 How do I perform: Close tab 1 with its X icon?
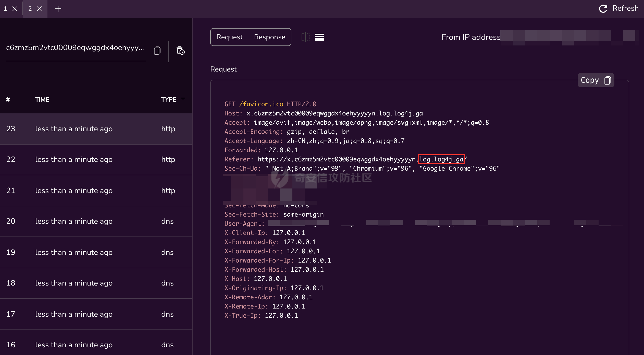(15, 9)
